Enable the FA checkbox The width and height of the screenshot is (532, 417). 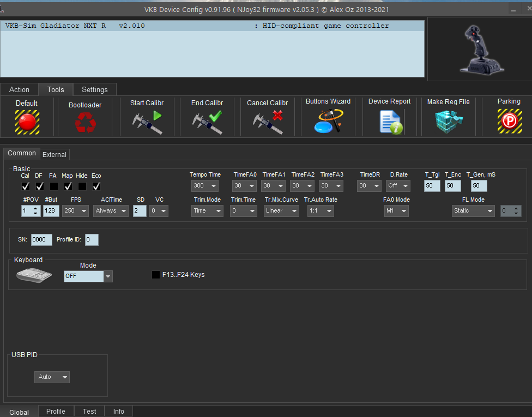[x=53, y=186]
